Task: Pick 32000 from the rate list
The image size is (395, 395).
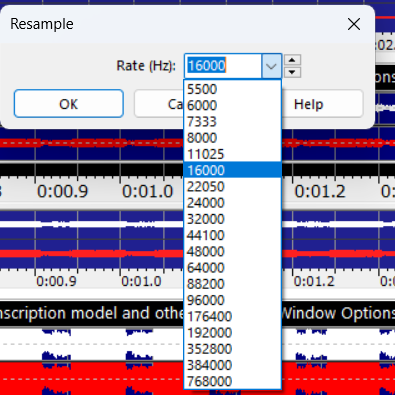Action: pos(232,219)
